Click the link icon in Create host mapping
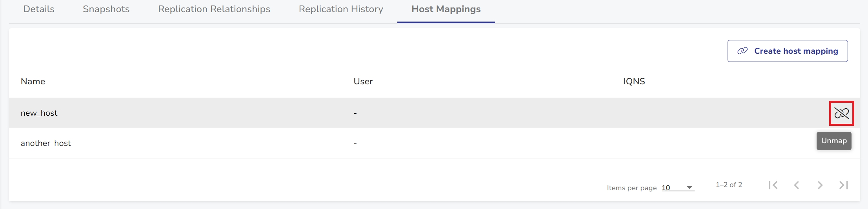The width and height of the screenshot is (868, 209). tap(742, 51)
